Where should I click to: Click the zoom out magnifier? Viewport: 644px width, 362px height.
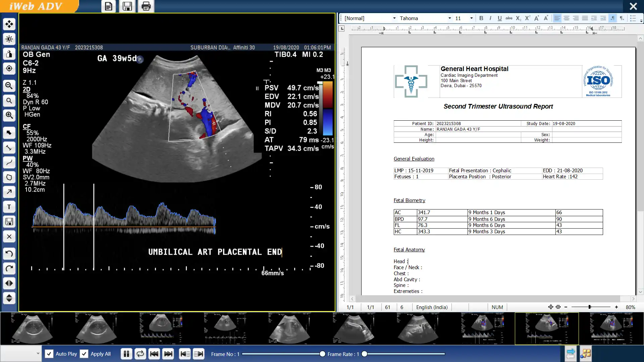[x=9, y=86]
